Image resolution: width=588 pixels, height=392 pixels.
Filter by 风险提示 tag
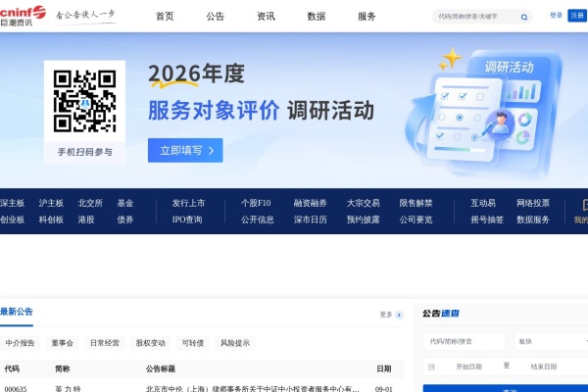pyautogui.click(x=235, y=343)
